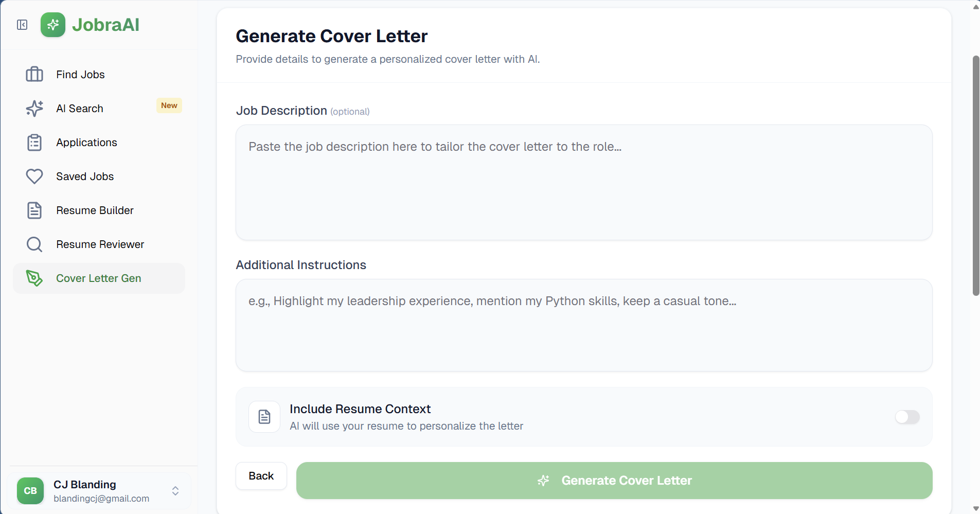980x514 pixels.
Task: Collapse the sidebar panel icon
Action: [22, 25]
